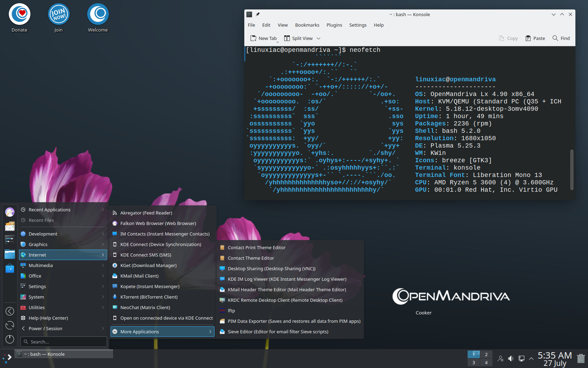
Task: Open the Edit menu in Konsole
Action: pos(266,25)
